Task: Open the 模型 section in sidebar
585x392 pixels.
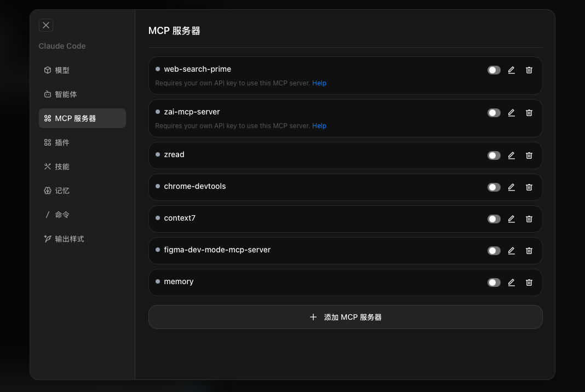Action: click(62, 70)
